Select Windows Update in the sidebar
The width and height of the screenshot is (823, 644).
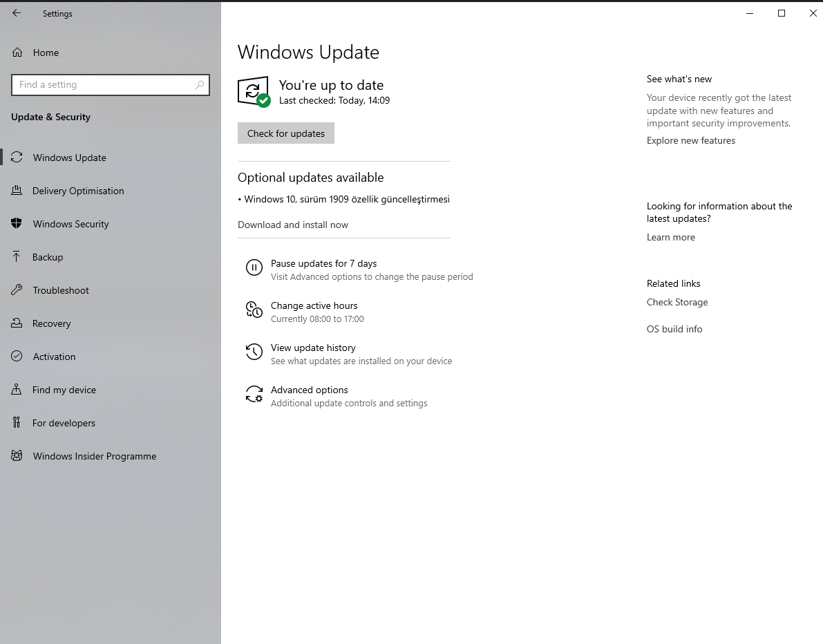[x=69, y=158]
